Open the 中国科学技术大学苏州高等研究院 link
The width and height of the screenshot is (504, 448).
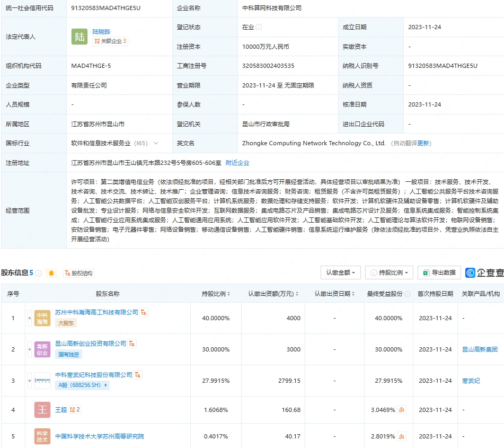pos(100,436)
